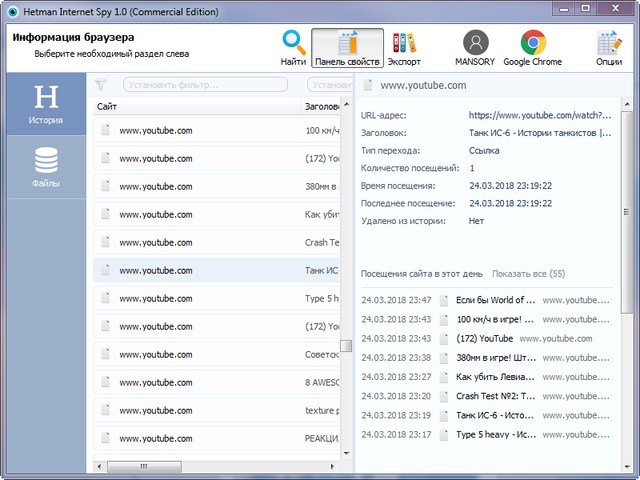Select the youtube row titled Как уби

pyautogui.click(x=216, y=215)
